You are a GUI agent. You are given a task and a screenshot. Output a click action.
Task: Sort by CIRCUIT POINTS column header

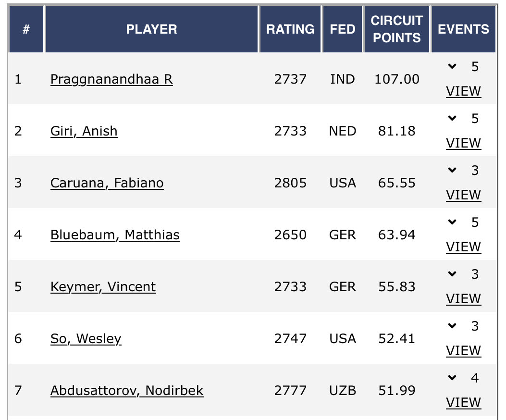coord(396,29)
